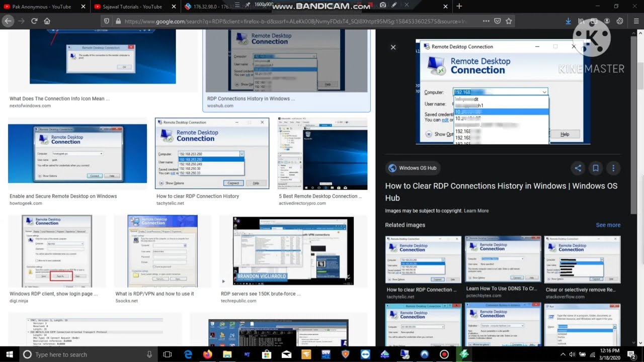The image size is (644, 362).
Task: Click the digi.ninja source text
Action: pos(19,301)
